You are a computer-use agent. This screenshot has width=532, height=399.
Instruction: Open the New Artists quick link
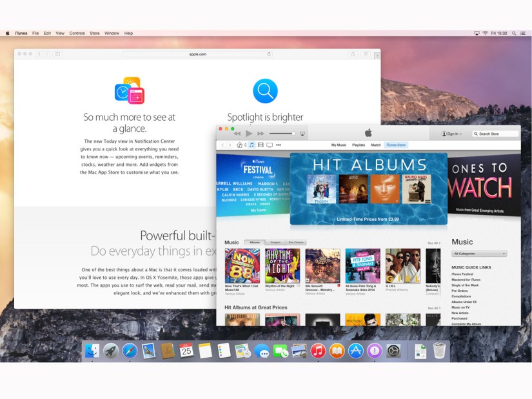click(x=460, y=312)
